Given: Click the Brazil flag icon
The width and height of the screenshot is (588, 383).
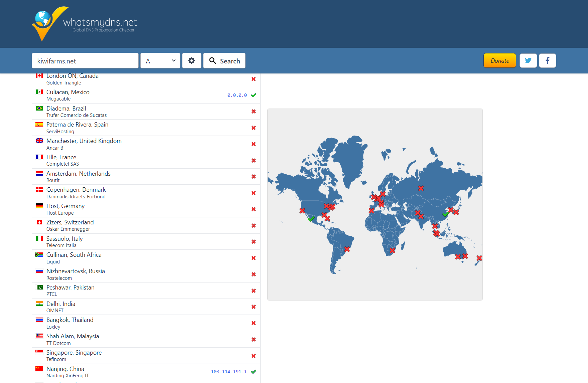Looking at the screenshot, I should 39,108.
